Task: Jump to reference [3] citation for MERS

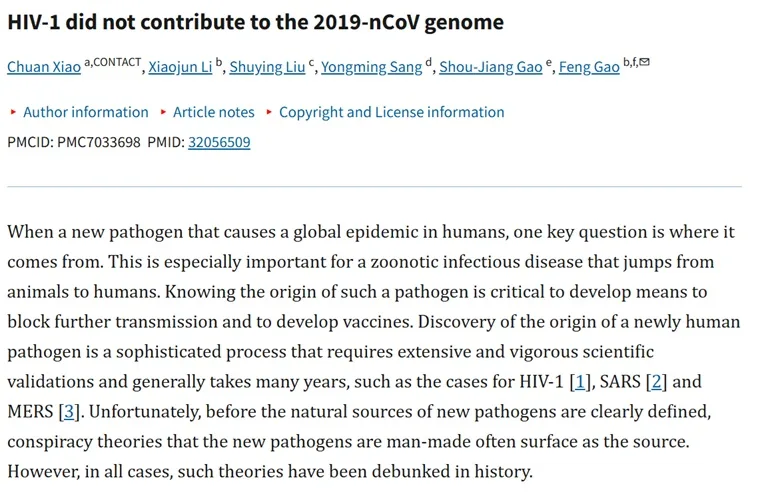Action: [x=69, y=411]
